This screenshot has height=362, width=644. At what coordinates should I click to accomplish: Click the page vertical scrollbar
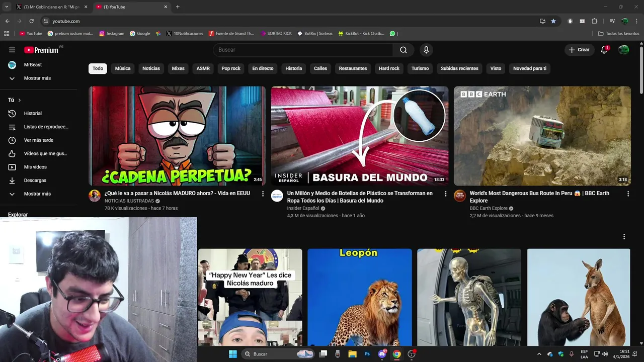[x=641, y=70]
